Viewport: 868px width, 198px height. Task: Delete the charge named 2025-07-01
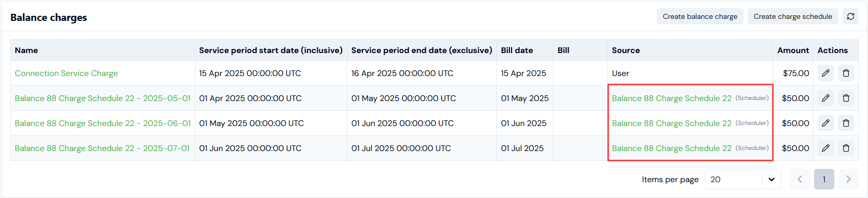(846, 148)
